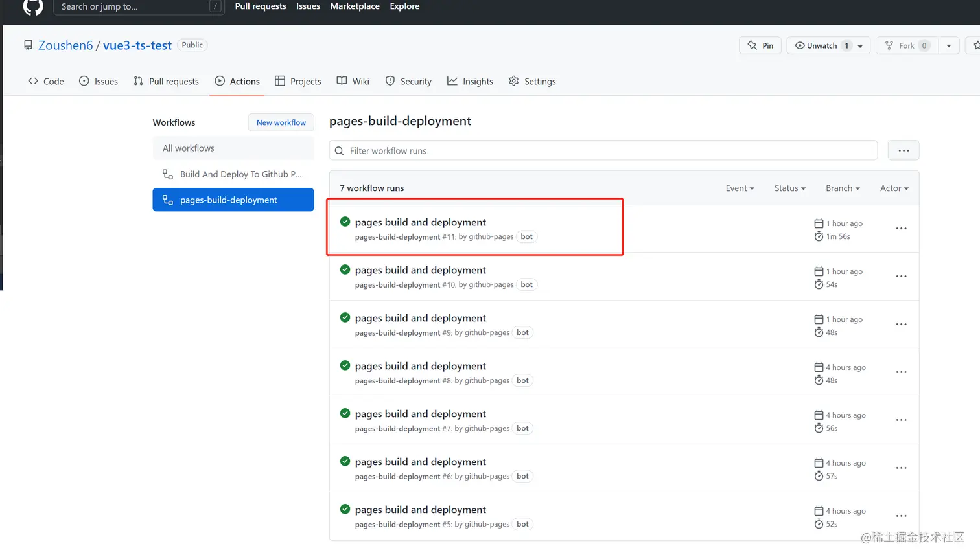Go to Marketplace

click(355, 6)
